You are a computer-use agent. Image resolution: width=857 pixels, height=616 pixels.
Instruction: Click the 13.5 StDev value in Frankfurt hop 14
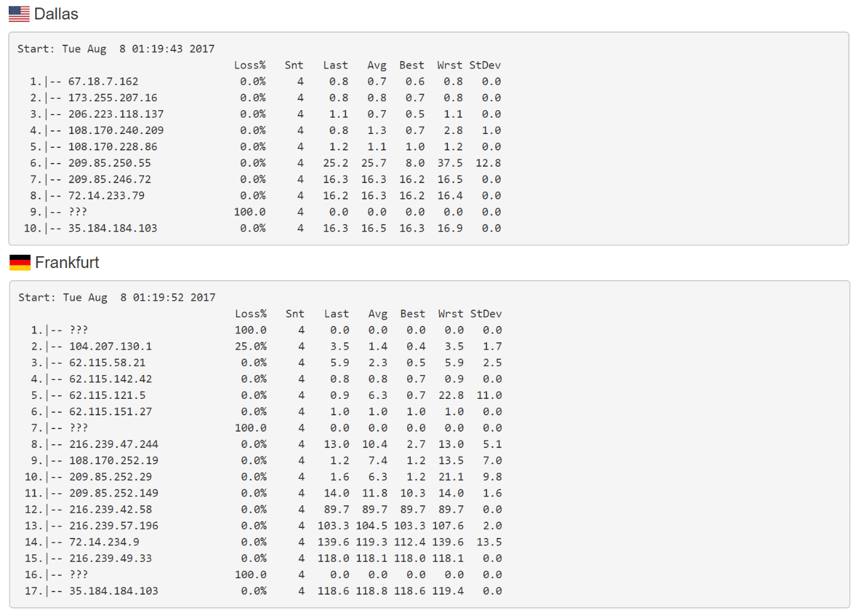pyautogui.click(x=490, y=543)
